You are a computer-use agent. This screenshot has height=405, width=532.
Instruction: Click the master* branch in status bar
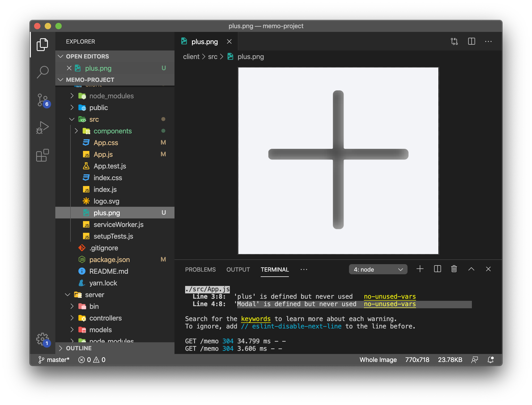pyautogui.click(x=54, y=360)
